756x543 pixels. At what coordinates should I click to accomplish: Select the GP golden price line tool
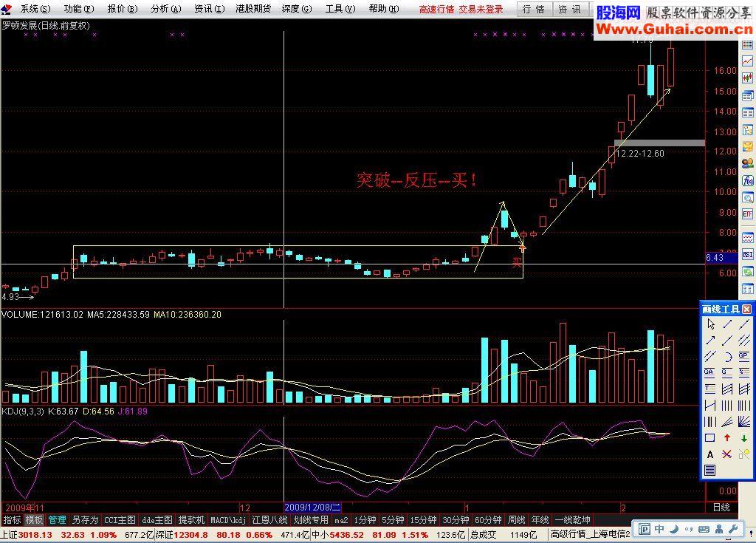(x=744, y=356)
